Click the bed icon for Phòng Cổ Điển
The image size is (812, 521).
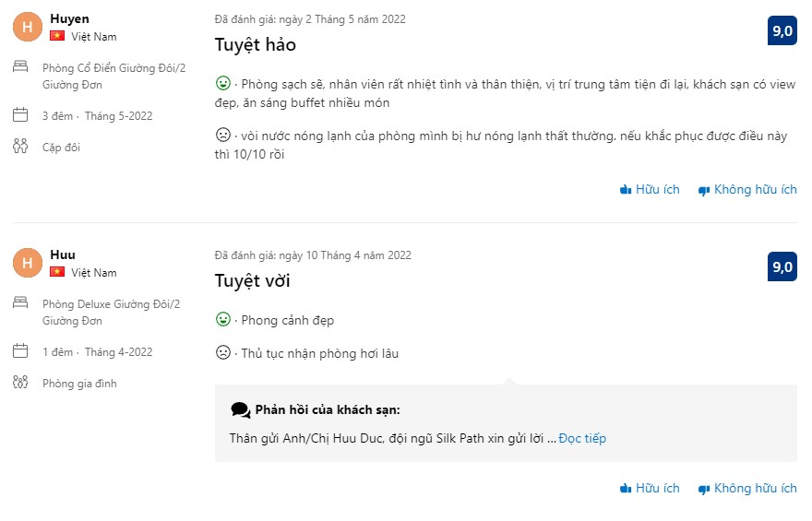tap(20, 66)
